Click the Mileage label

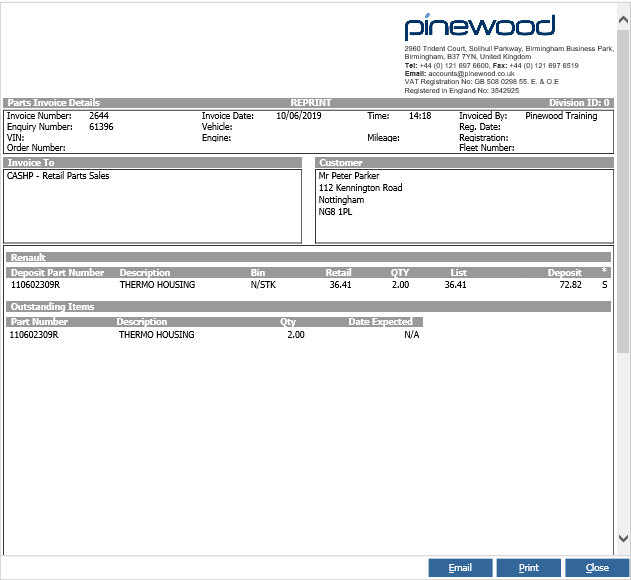point(383,138)
